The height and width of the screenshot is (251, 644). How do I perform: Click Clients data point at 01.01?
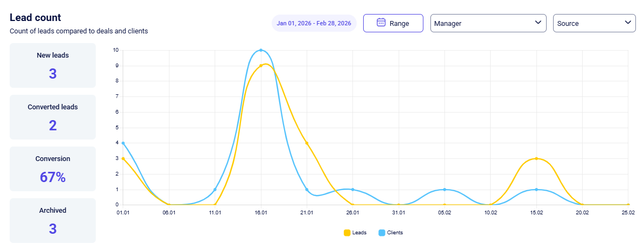click(x=123, y=143)
